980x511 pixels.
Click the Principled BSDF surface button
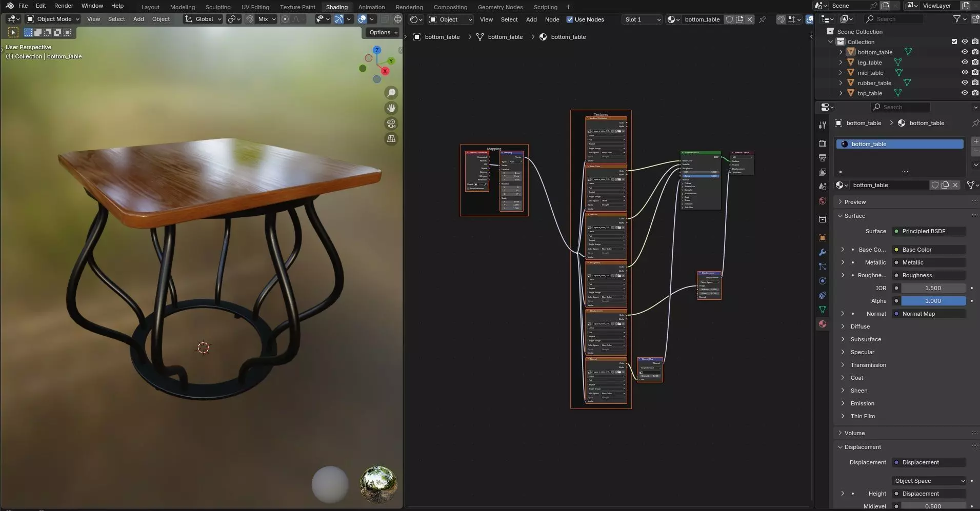[929, 231]
